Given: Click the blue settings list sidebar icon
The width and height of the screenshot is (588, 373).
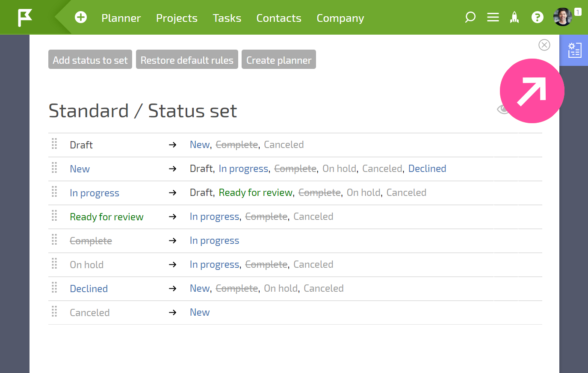Looking at the screenshot, I should coord(574,50).
